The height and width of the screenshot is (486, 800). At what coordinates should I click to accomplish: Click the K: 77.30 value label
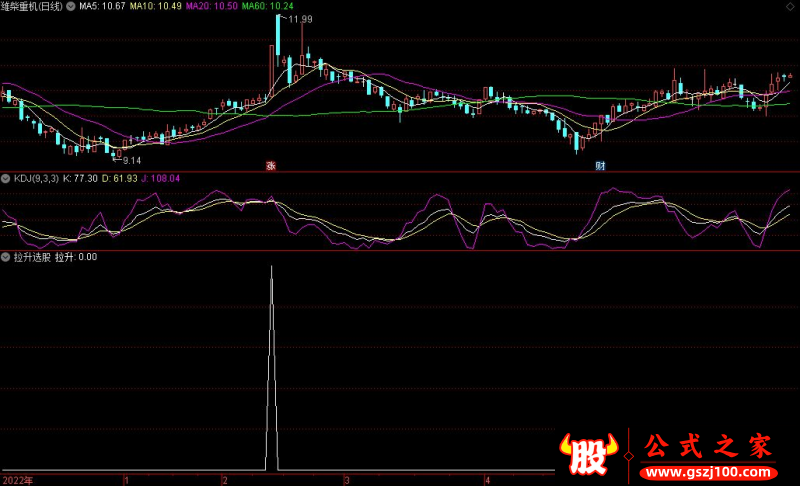point(80,179)
